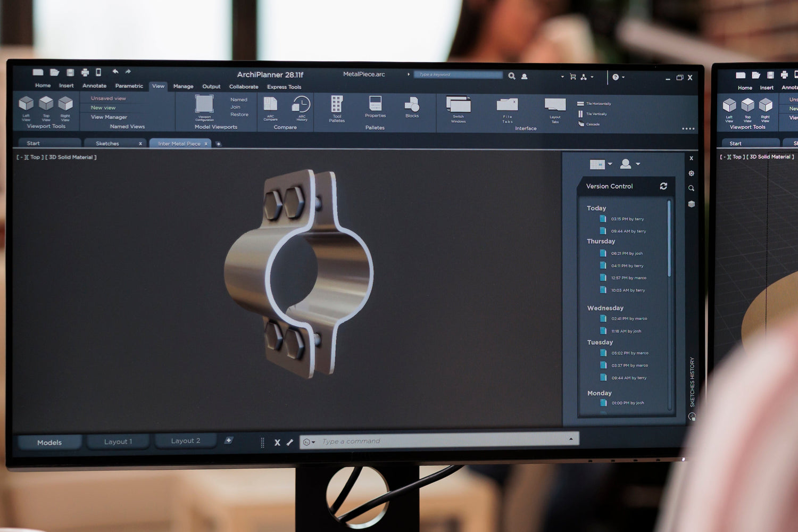Select the Top View cube icon
This screenshot has height=532, width=798.
[x=46, y=103]
